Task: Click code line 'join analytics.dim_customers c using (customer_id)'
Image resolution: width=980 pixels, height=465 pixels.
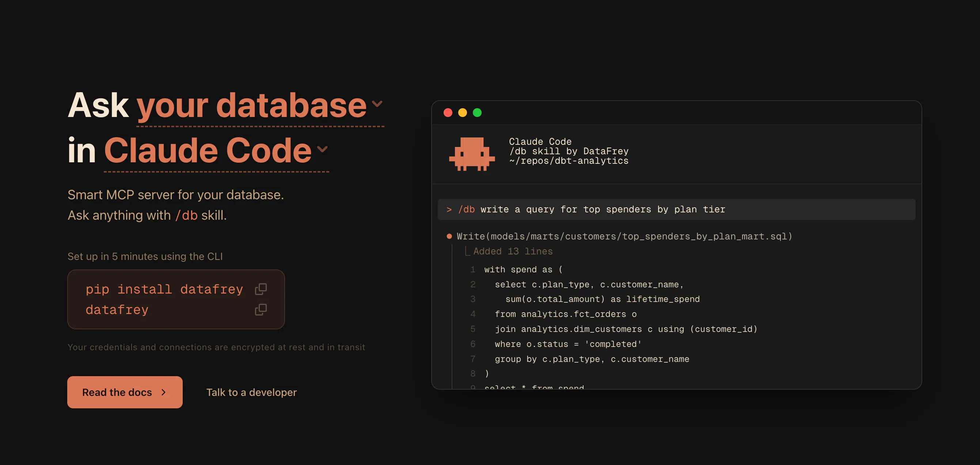Action: 626,329
